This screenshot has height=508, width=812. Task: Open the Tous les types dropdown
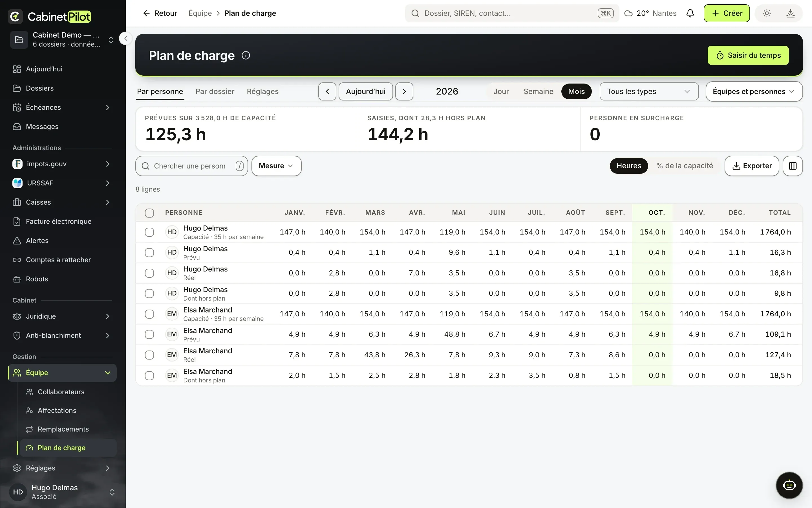pos(649,91)
